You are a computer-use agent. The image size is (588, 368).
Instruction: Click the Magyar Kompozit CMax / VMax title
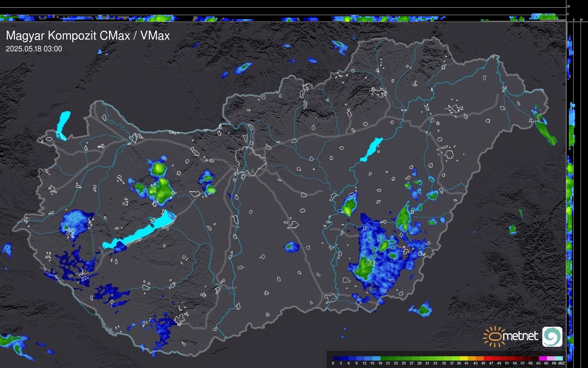point(88,36)
